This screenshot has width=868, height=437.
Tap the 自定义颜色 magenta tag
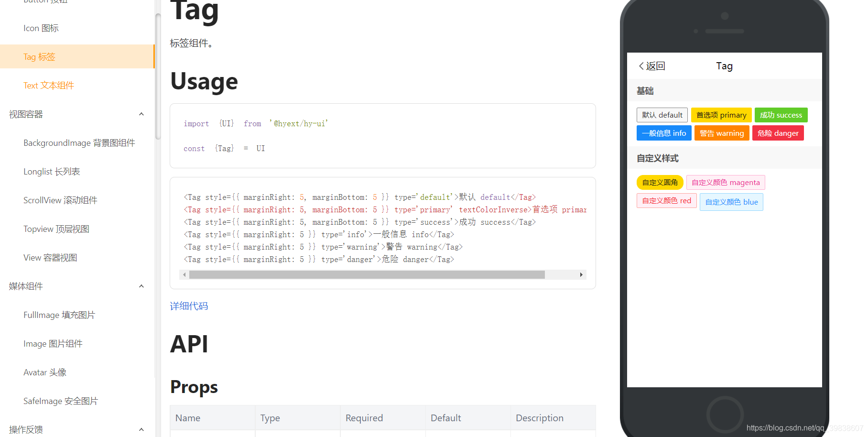click(726, 182)
